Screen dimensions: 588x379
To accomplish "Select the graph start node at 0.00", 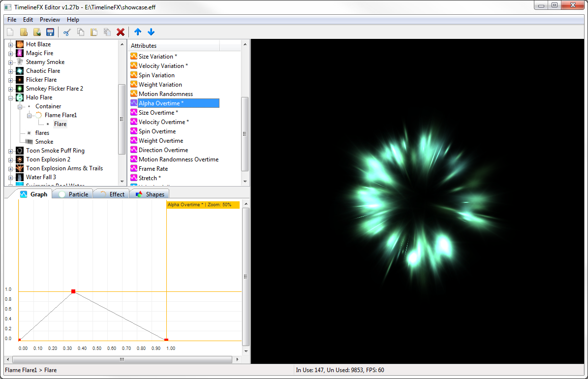I will [x=20, y=340].
